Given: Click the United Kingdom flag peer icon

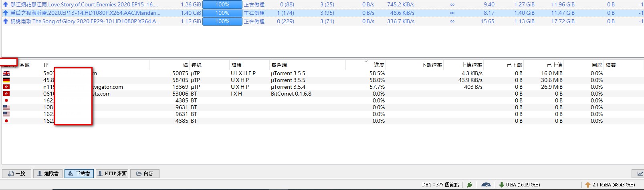Looking at the screenshot, I should (x=6, y=73).
